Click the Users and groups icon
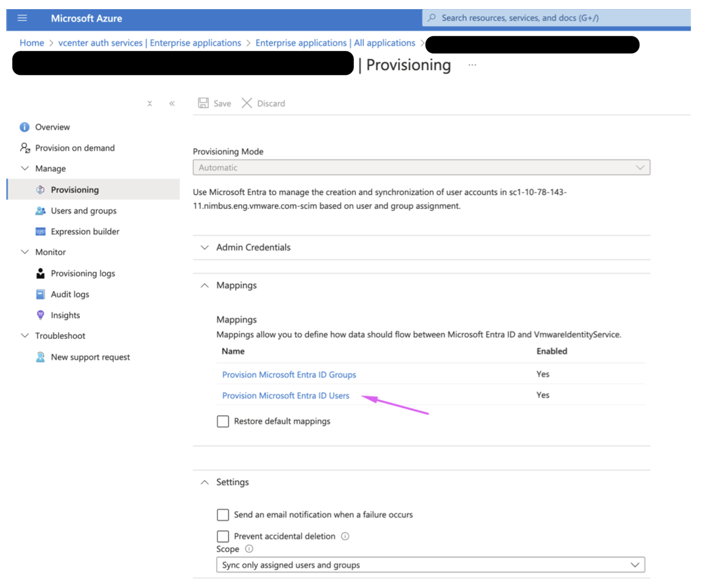Viewport: 728px width, 587px height. (40, 211)
